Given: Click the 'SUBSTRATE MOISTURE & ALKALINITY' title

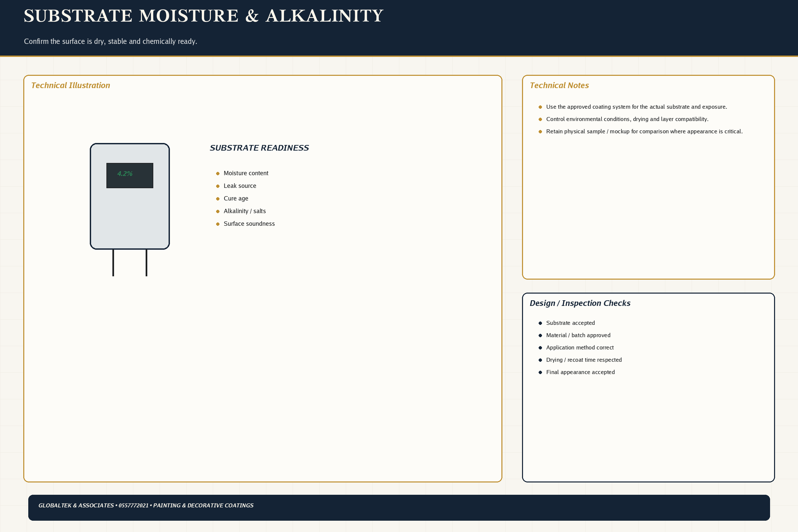Looking at the screenshot, I should (x=203, y=16).
